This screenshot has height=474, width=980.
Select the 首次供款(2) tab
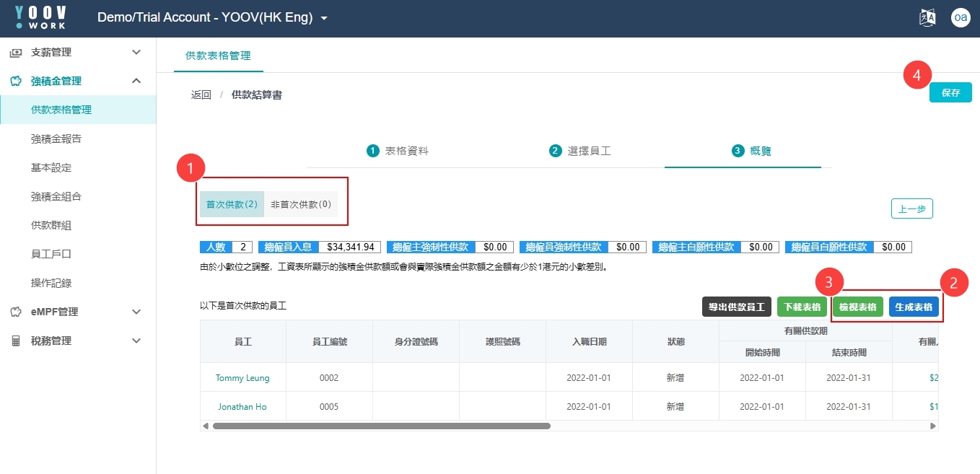click(x=232, y=204)
